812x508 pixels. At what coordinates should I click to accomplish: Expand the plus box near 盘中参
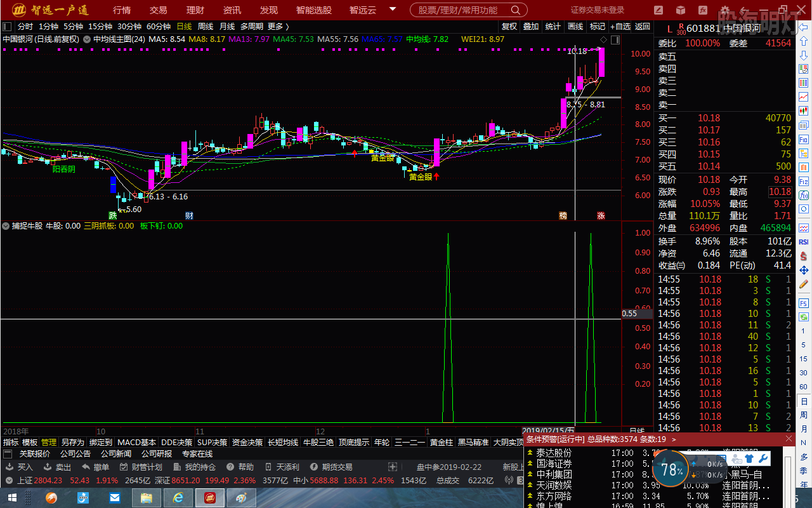click(x=393, y=467)
